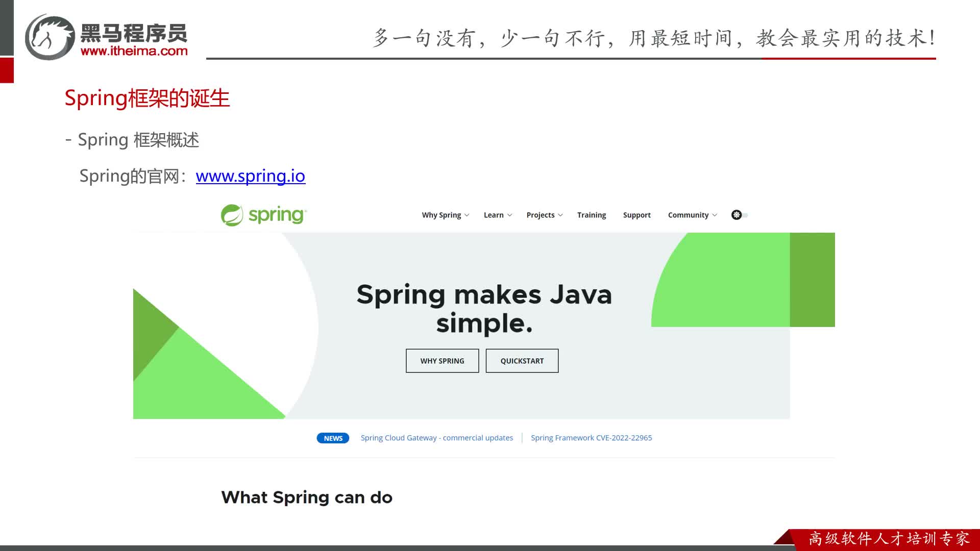Expand the Community dropdown chevron
980x551 pixels.
pyautogui.click(x=715, y=215)
